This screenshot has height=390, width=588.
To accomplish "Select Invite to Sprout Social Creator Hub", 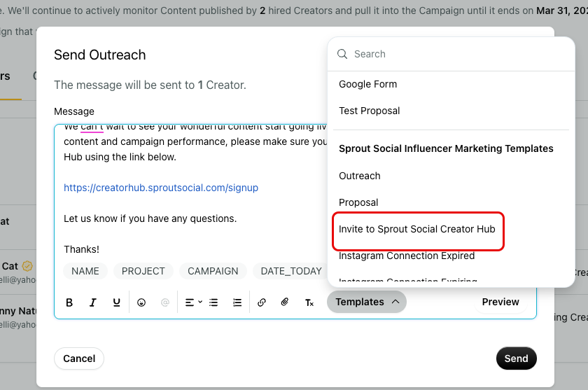I will tap(417, 229).
